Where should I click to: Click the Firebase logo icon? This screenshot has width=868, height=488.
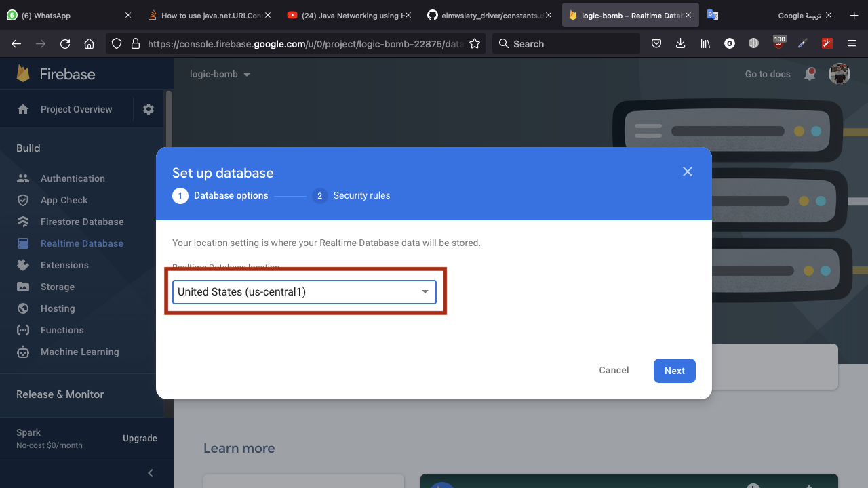[23, 74]
